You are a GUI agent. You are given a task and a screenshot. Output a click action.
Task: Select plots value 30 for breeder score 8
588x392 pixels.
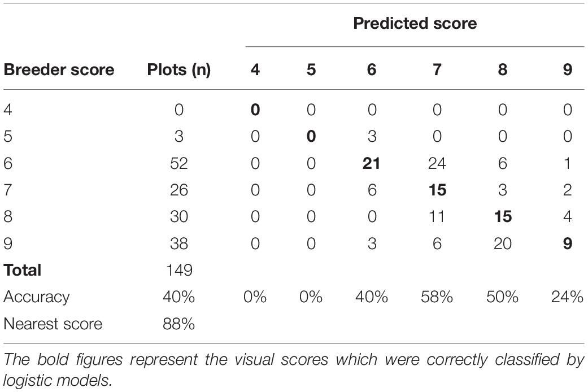pos(179,217)
